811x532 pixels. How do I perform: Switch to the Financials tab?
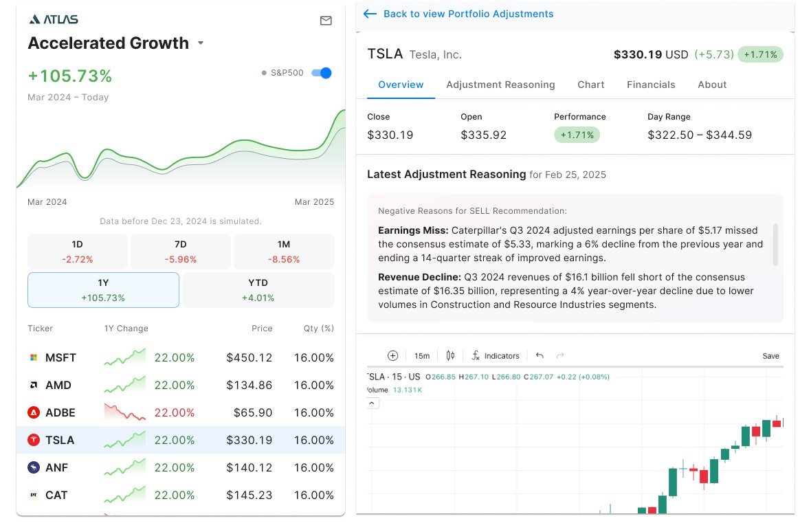coord(651,85)
